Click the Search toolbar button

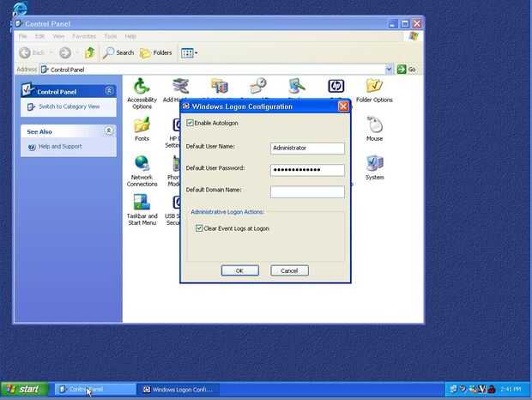pyautogui.click(x=118, y=52)
